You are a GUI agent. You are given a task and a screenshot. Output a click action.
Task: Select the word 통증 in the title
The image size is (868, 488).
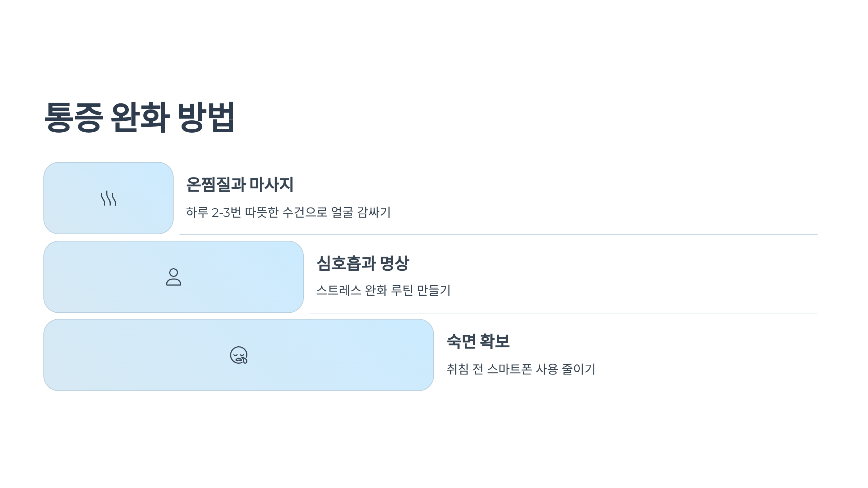pyautogui.click(x=73, y=117)
